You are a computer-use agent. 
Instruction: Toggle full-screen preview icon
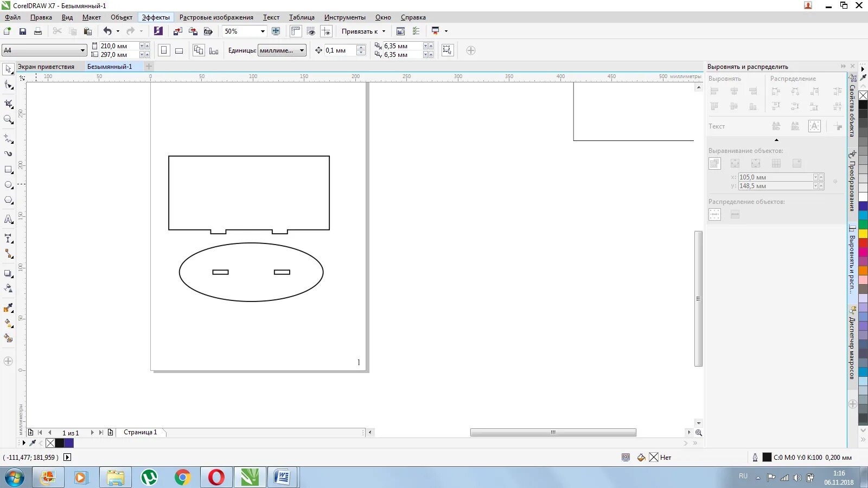276,31
